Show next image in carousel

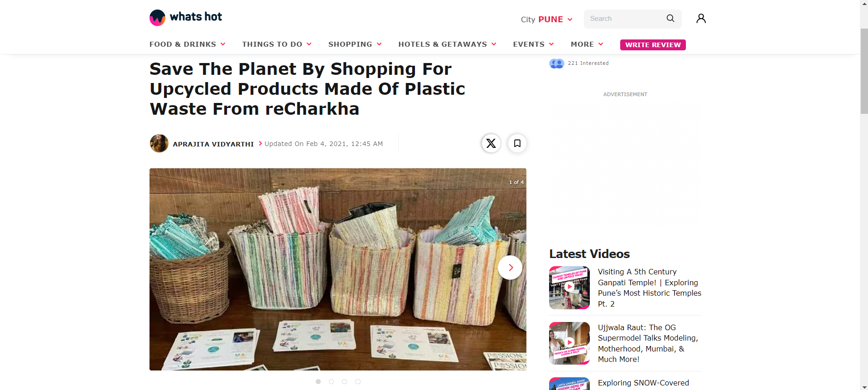[x=510, y=268]
